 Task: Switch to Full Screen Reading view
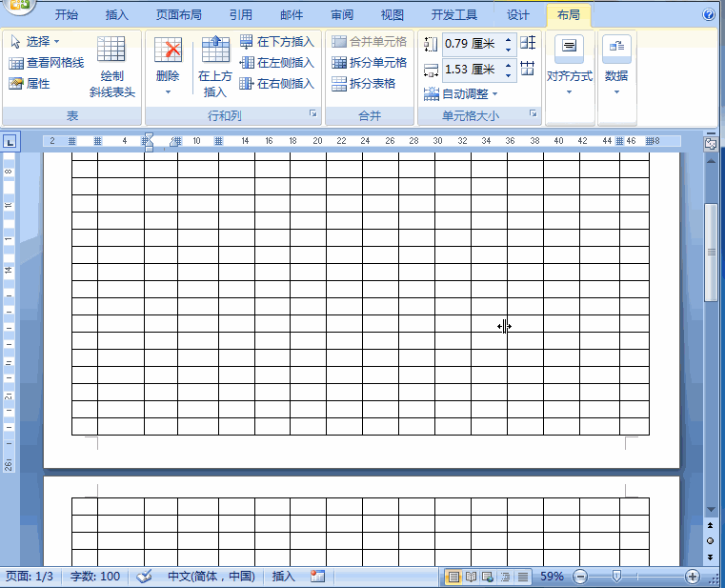click(x=471, y=577)
